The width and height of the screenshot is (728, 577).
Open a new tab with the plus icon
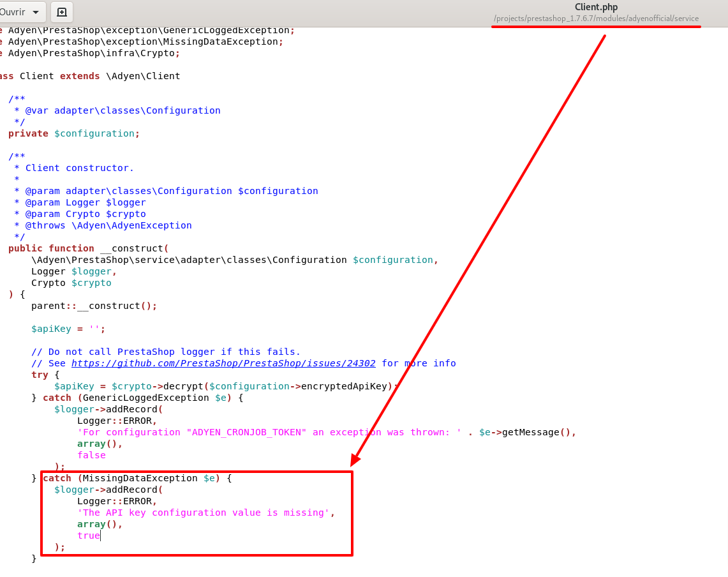(61, 12)
